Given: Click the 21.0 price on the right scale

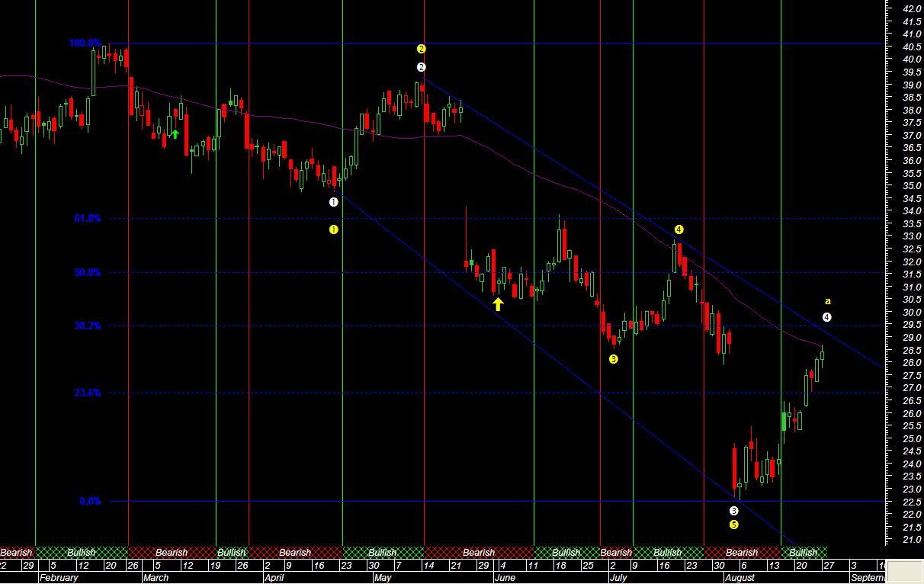Looking at the screenshot, I should pos(912,540).
